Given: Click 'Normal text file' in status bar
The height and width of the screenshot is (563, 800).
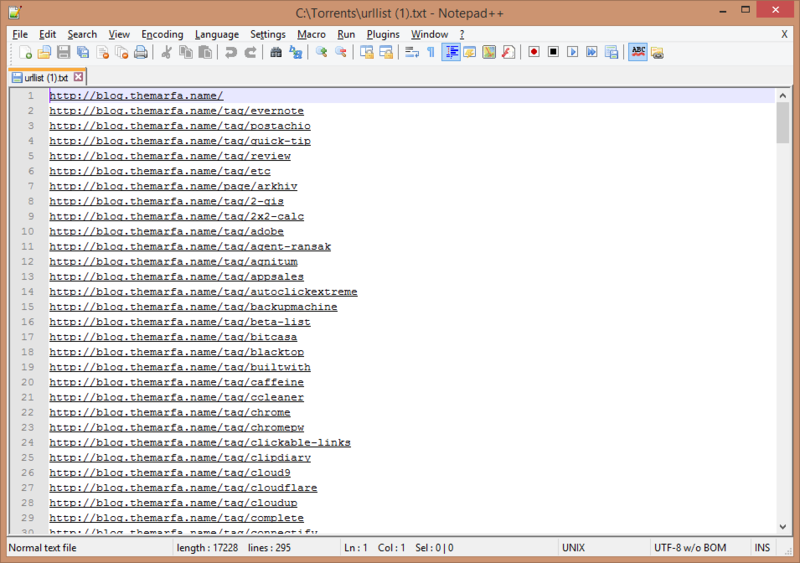Looking at the screenshot, I should click(x=42, y=548).
